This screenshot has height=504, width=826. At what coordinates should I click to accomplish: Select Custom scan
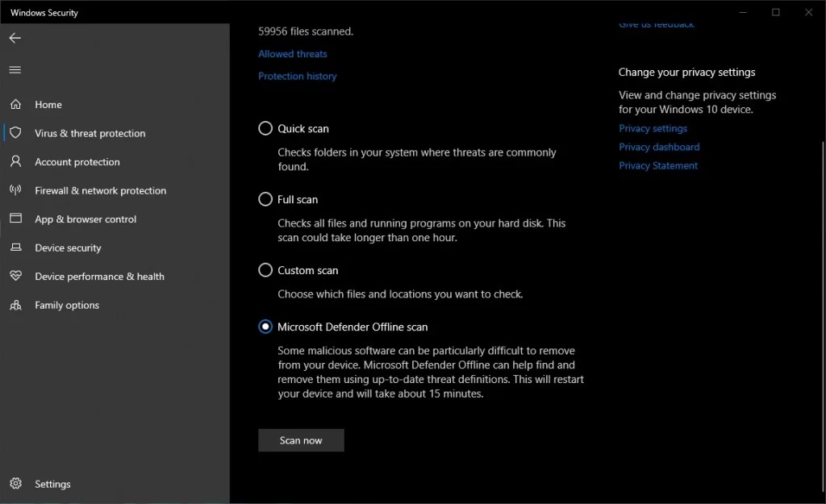265,269
